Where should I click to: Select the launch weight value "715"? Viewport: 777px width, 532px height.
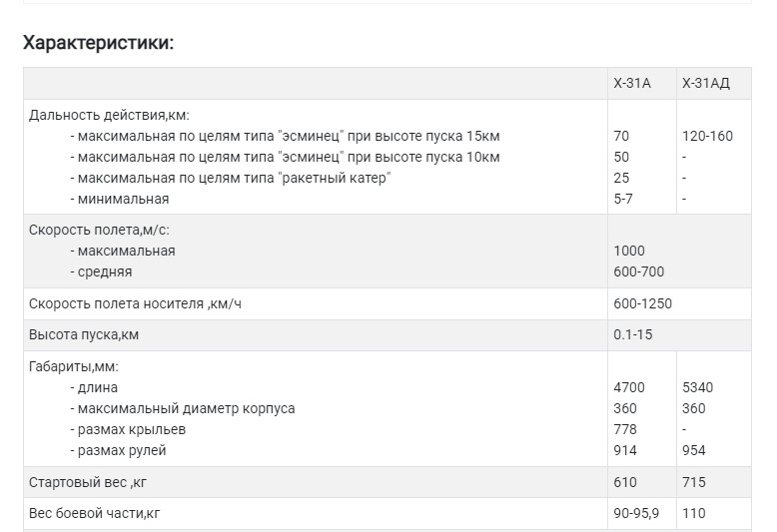point(693,482)
